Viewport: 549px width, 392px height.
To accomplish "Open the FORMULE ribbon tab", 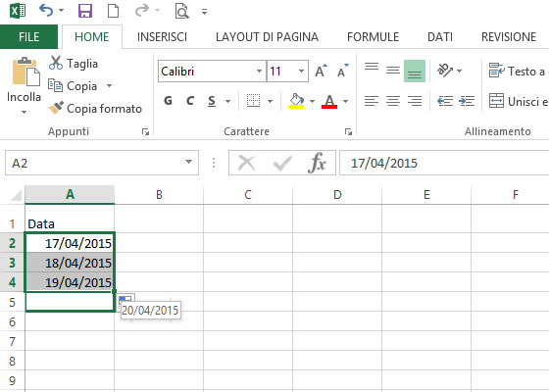I will click(x=373, y=37).
